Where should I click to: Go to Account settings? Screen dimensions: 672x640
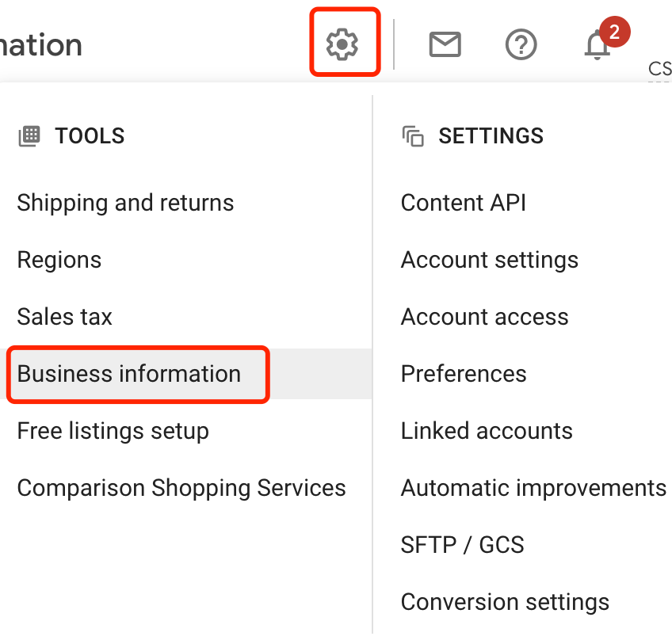coord(490,260)
